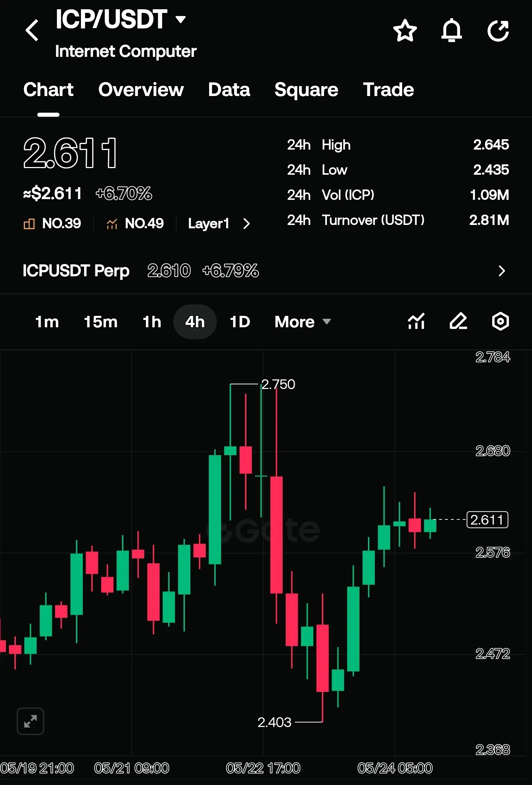Open market rank NO.39

[52, 223]
